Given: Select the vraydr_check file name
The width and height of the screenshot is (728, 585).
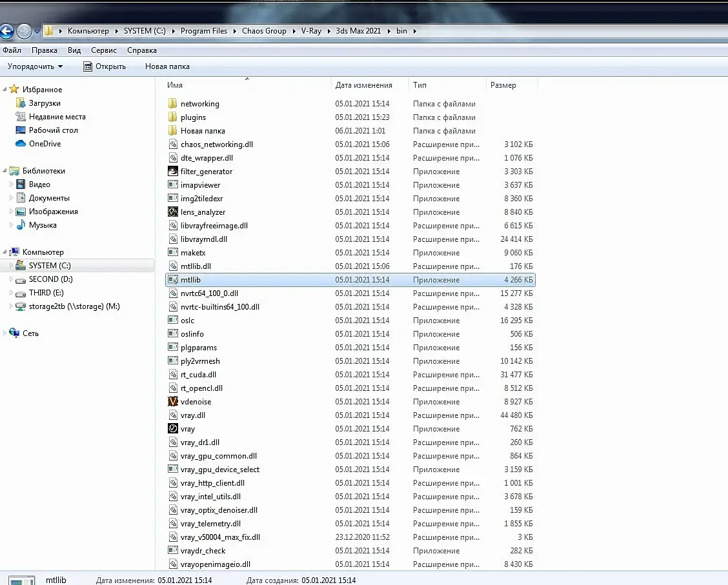Looking at the screenshot, I should click(x=203, y=551).
